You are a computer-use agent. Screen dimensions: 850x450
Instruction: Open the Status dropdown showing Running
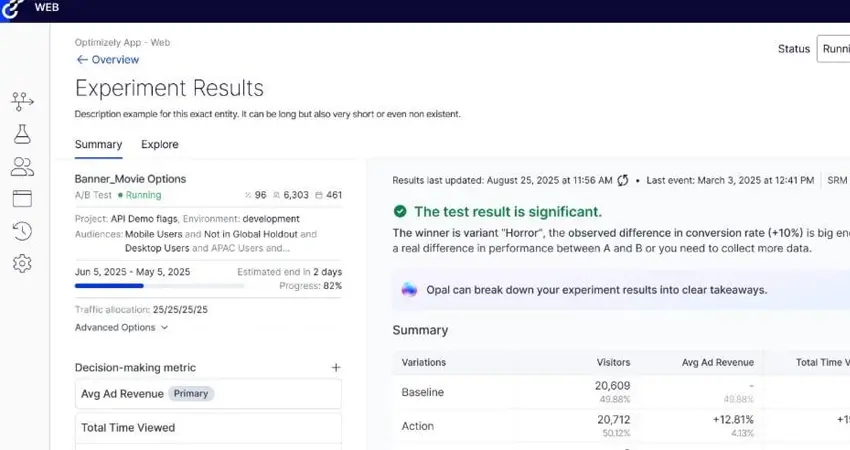[834, 49]
